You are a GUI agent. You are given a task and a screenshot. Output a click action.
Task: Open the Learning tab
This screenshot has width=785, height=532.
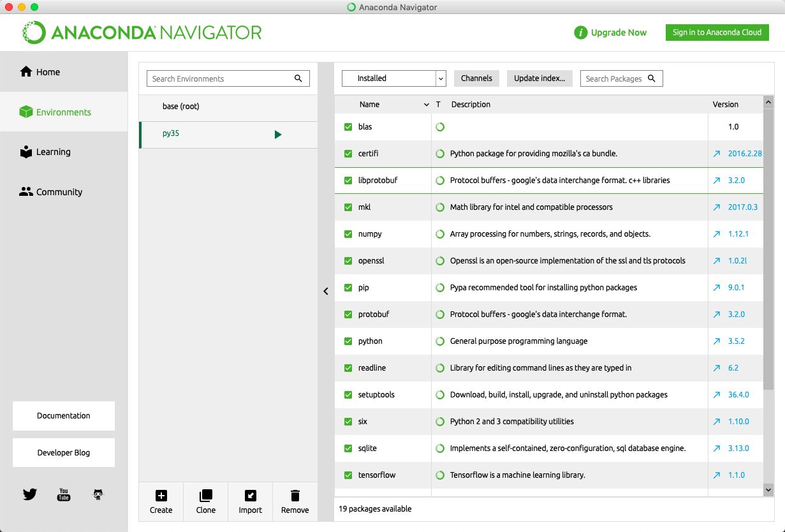64,152
